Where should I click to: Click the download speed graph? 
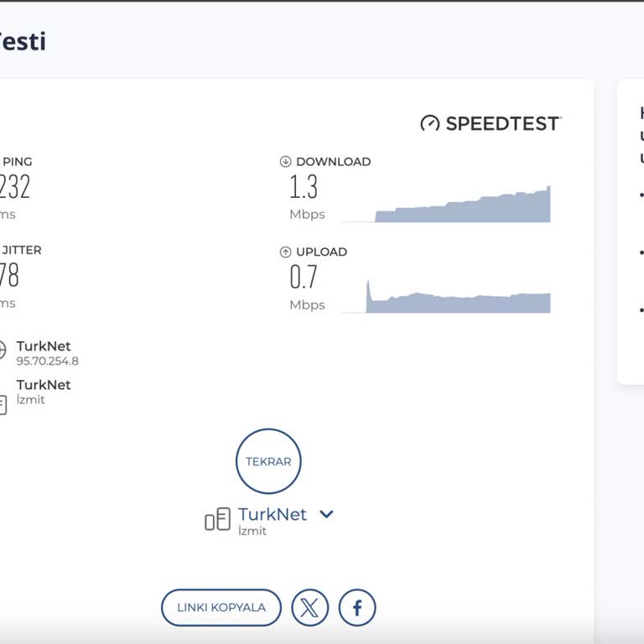tap(446, 204)
